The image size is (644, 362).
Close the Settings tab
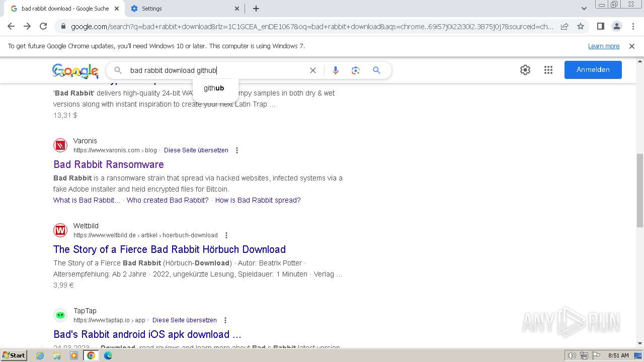[237, 9]
